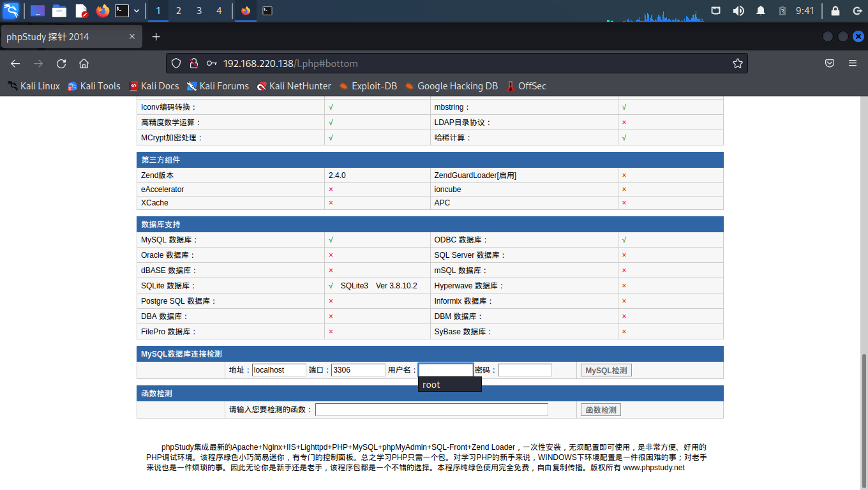Open the CPU graph system monitor
The width and height of the screenshot is (868, 490).
coord(655,11)
